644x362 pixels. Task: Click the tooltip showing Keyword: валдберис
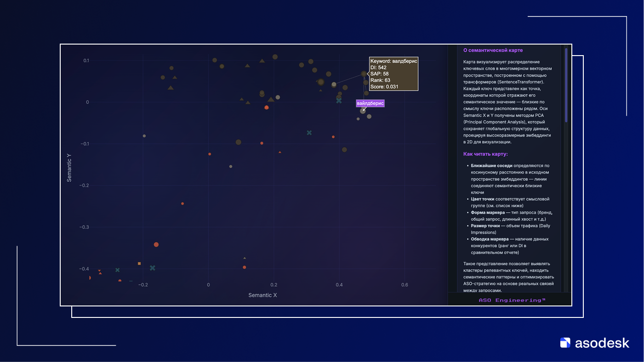point(393,74)
